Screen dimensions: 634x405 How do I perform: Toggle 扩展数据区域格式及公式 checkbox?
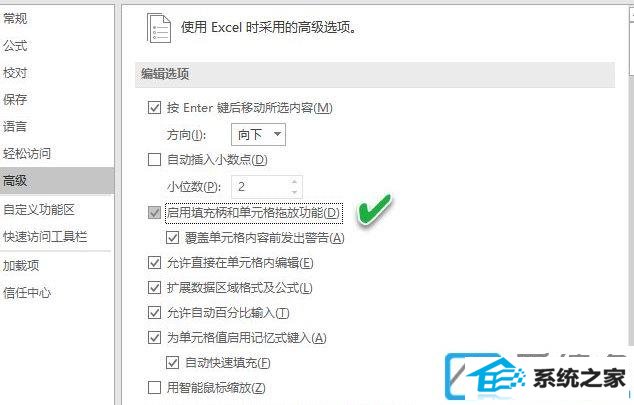(154, 288)
